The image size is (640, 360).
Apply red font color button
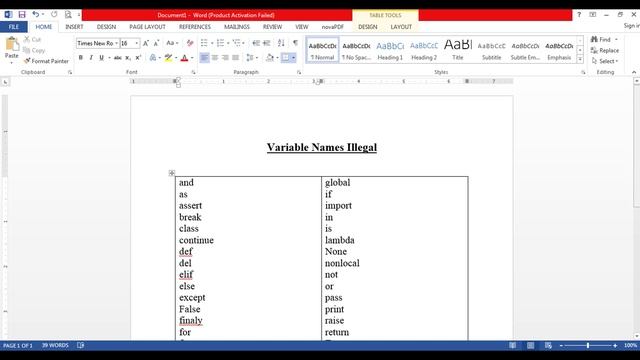click(184, 58)
